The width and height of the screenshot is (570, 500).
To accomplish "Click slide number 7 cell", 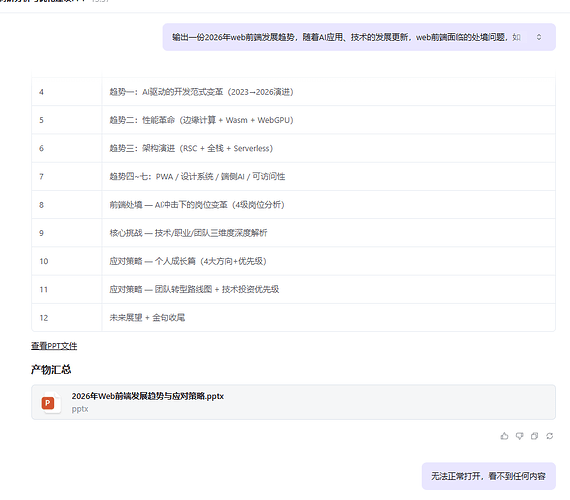I will coord(67,176).
